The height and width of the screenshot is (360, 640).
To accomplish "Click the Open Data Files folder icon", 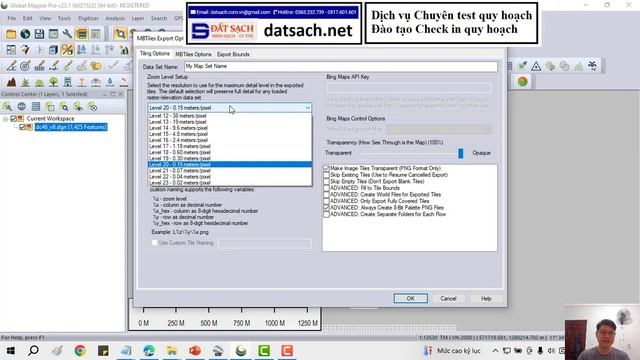I will 11,34.
